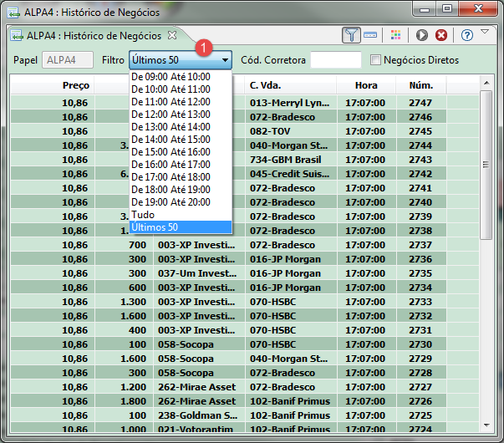Viewport: 504px width, 443px height.
Task: Choose the Tudo filter option
Action: pyautogui.click(x=181, y=215)
